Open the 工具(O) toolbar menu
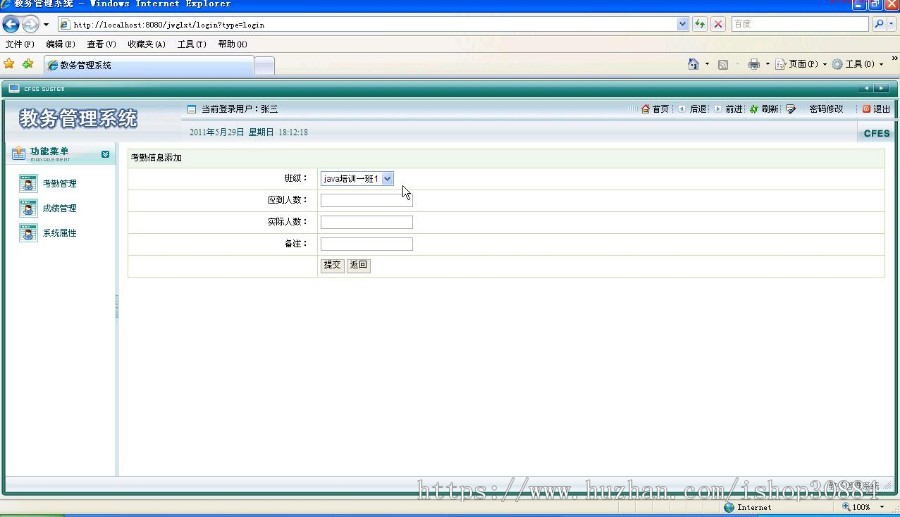This screenshot has height=517, width=900. pyautogui.click(x=858, y=64)
